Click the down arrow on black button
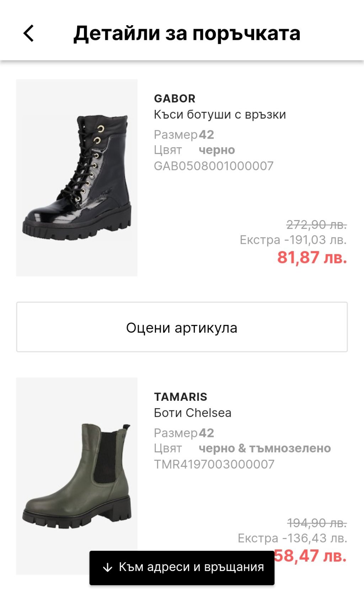The width and height of the screenshot is (364, 592). click(107, 567)
